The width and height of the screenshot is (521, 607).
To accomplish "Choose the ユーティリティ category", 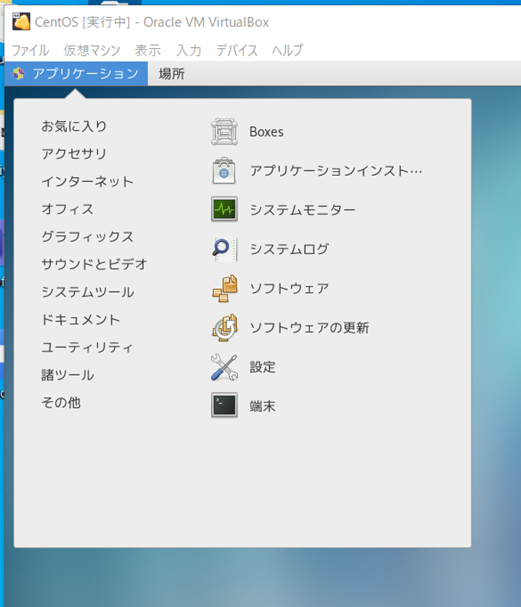I will (x=87, y=347).
